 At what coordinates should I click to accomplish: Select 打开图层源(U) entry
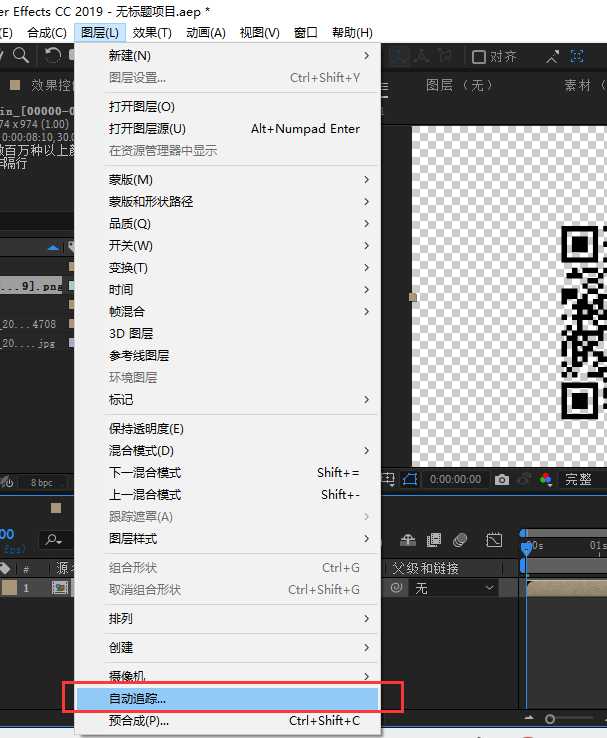coord(228,128)
